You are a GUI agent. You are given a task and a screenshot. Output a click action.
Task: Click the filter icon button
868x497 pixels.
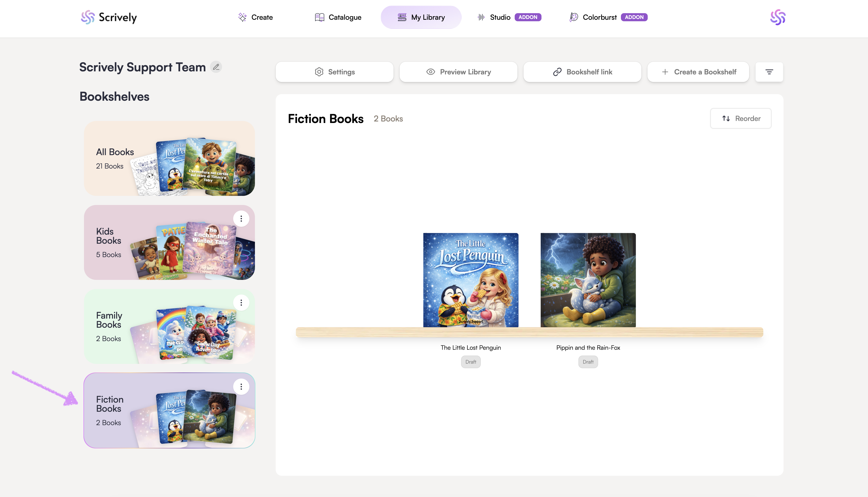click(x=769, y=72)
